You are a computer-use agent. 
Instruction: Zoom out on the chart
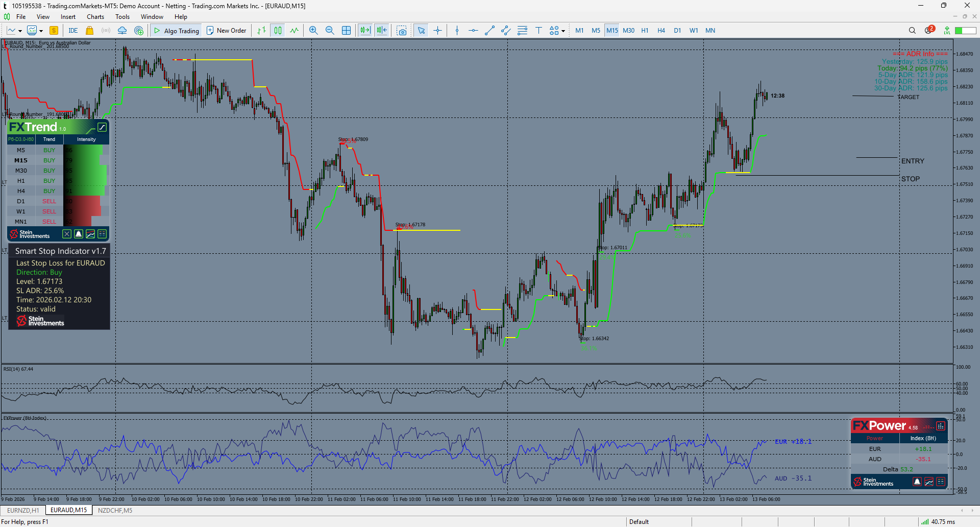coord(330,31)
